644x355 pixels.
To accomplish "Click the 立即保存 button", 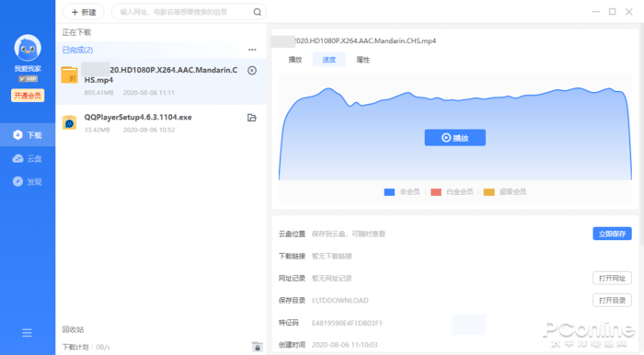I will point(612,234).
